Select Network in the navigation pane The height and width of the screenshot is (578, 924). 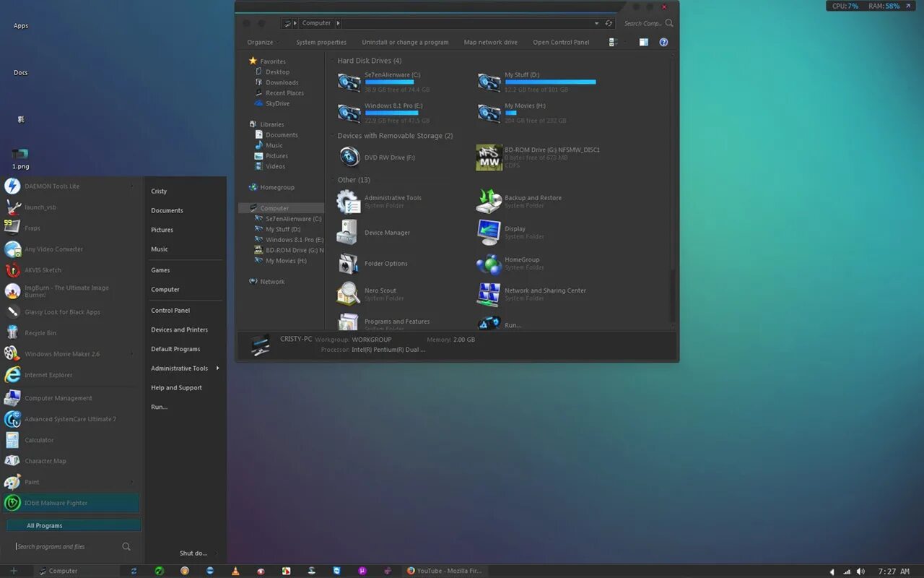click(x=267, y=282)
